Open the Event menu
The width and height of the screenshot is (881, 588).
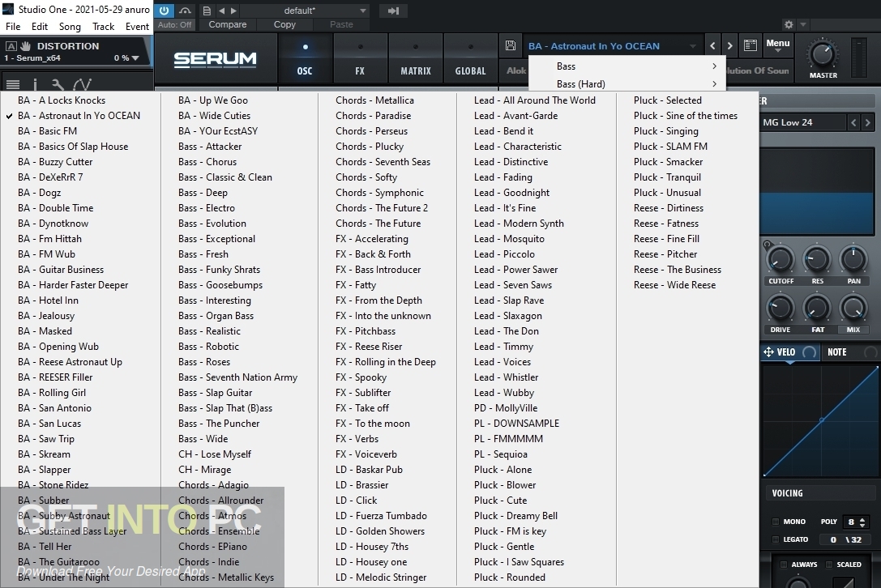[137, 27]
